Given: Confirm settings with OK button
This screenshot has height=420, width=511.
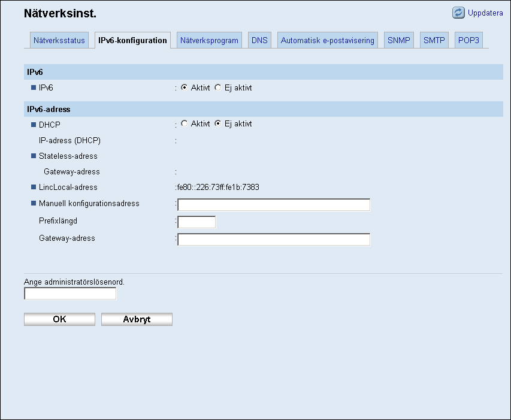Looking at the screenshot, I should coord(60,319).
